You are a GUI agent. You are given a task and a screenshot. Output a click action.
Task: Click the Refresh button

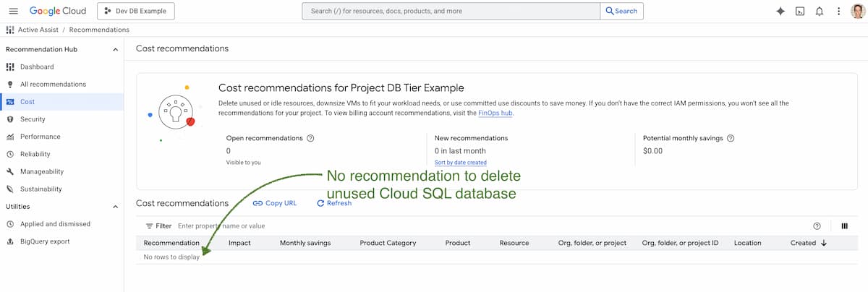tap(334, 203)
